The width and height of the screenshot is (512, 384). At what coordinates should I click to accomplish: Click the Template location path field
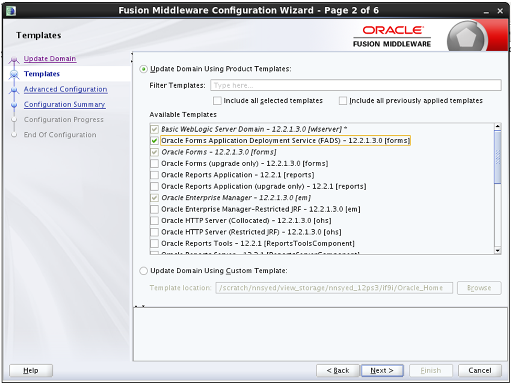coord(334,288)
